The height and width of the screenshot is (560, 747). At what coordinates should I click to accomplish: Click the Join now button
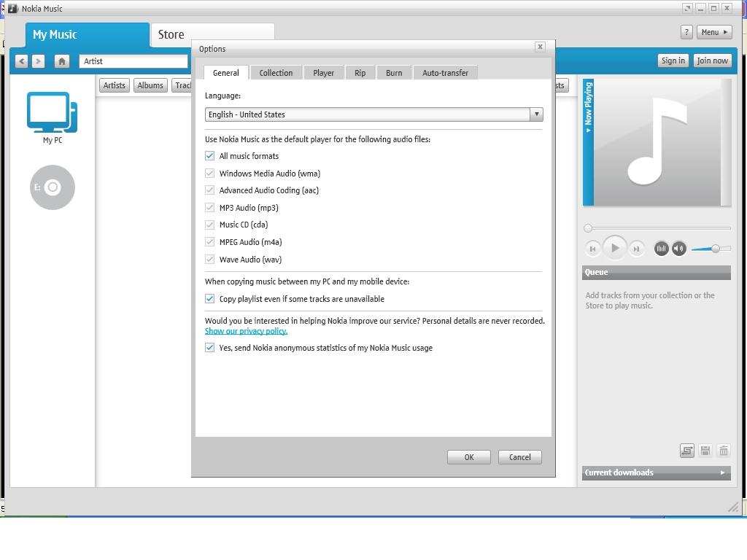tap(712, 61)
